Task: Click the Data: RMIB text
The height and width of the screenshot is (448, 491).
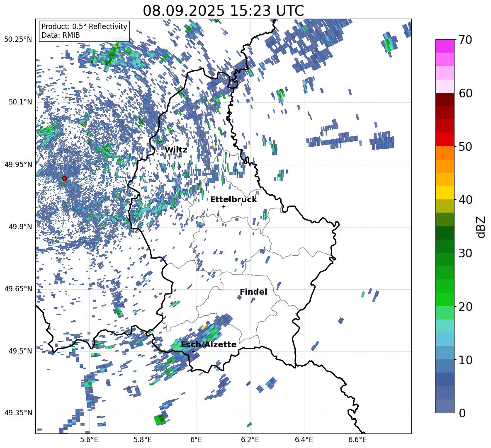Action: point(61,35)
